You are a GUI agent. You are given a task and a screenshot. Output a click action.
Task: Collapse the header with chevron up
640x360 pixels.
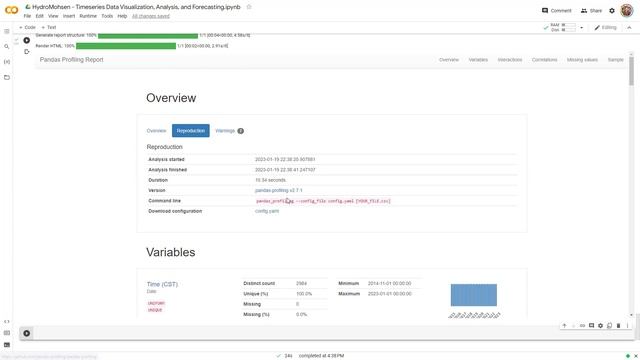[x=629, y=27]
